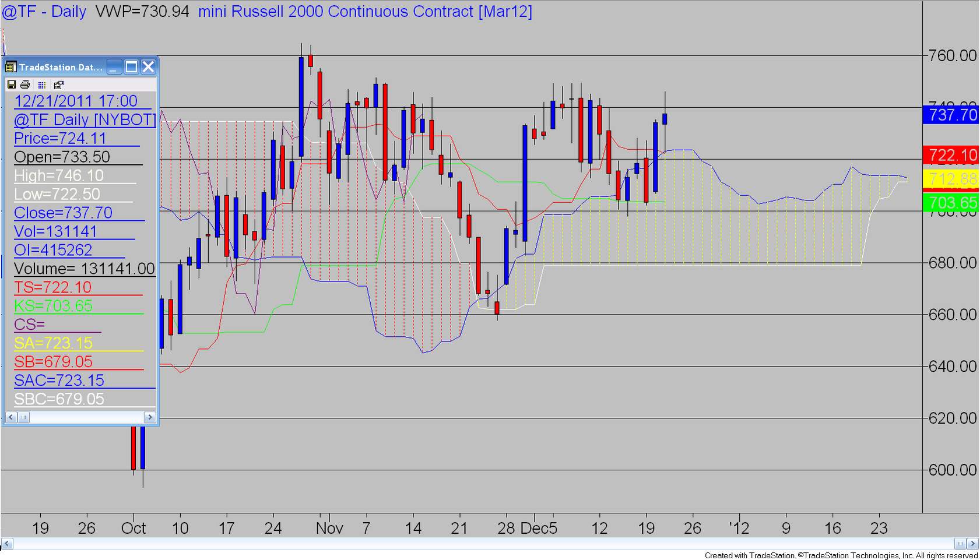Click the CS= indicator row
Image resolution: width=980 pixels, height=560 pixels.
(29, 325)
